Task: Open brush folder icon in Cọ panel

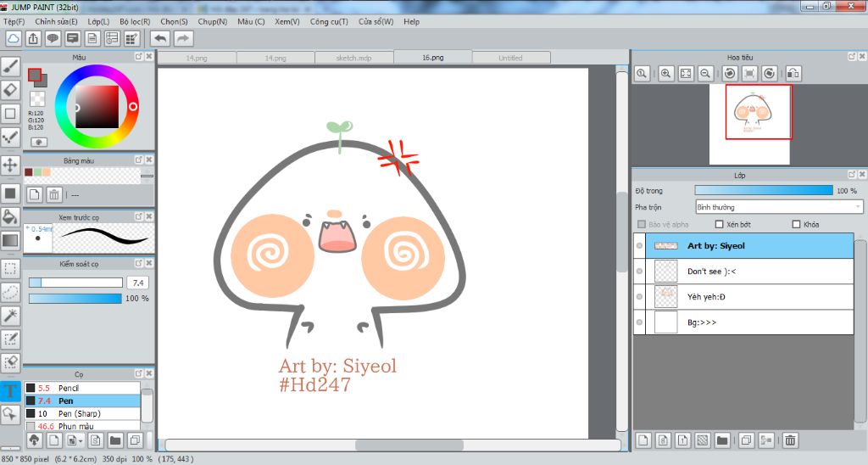Action: coord(115,440)
